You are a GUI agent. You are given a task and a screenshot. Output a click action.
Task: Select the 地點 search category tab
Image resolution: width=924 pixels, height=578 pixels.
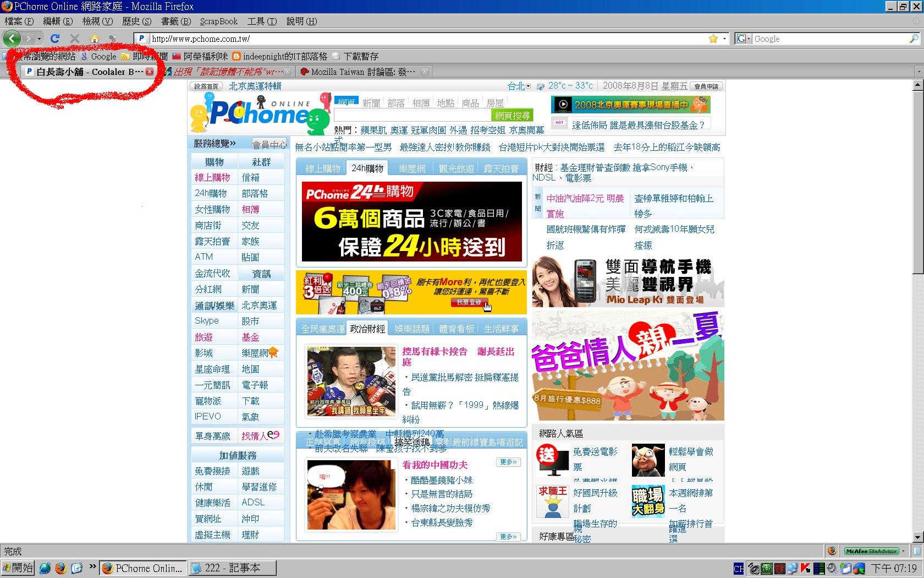tap(446, 103)
